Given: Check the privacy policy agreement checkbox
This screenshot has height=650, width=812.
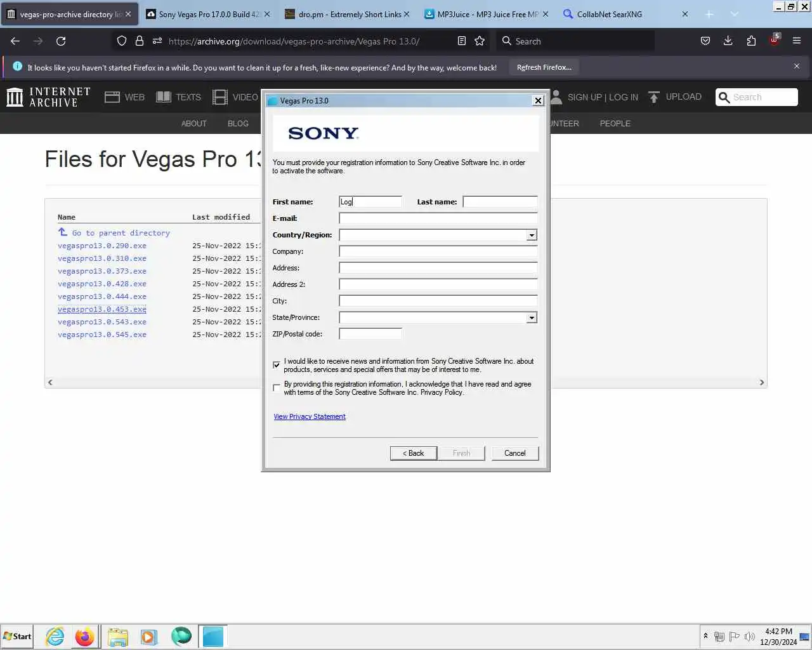Looking at the screenshot, I should coord(277,388).
